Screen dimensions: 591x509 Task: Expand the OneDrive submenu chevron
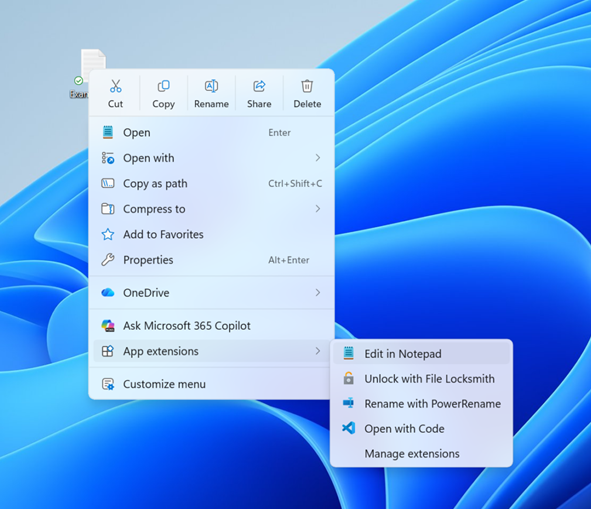coord(318,293)
